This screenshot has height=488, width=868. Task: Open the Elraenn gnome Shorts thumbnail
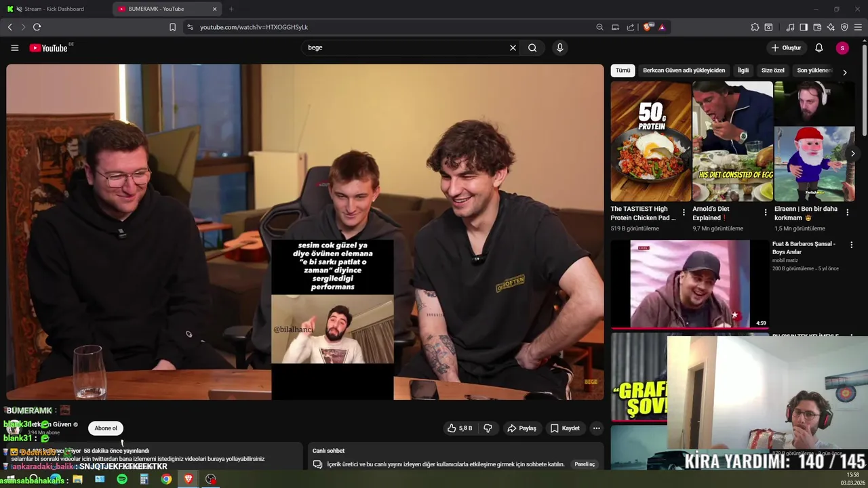click(814, 141)
